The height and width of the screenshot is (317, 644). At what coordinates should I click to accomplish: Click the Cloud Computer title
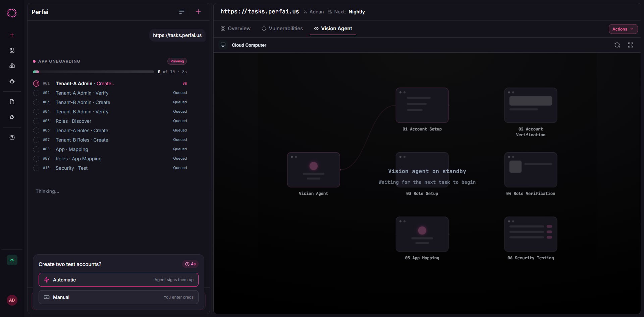[x=249, y=45]
